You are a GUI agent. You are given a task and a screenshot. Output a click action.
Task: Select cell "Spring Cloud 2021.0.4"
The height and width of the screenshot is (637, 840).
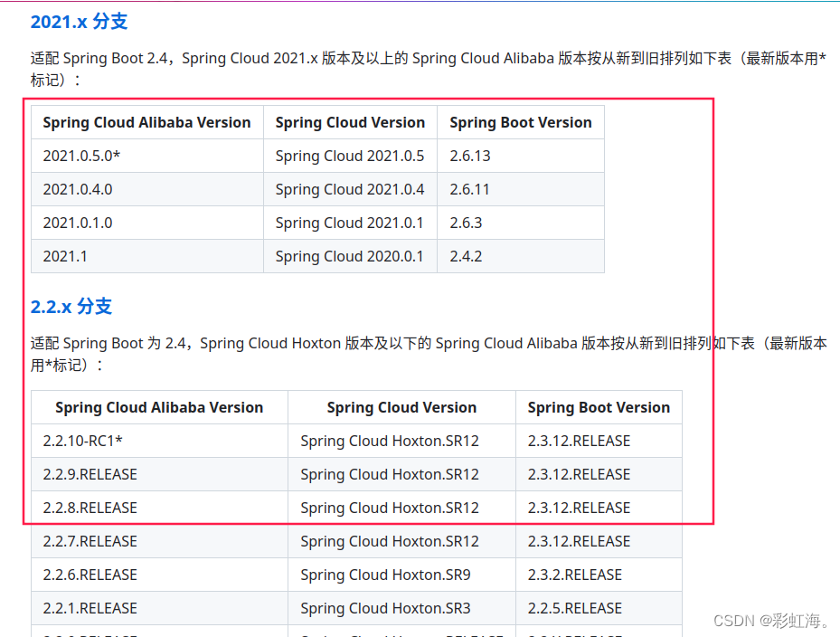350,189
